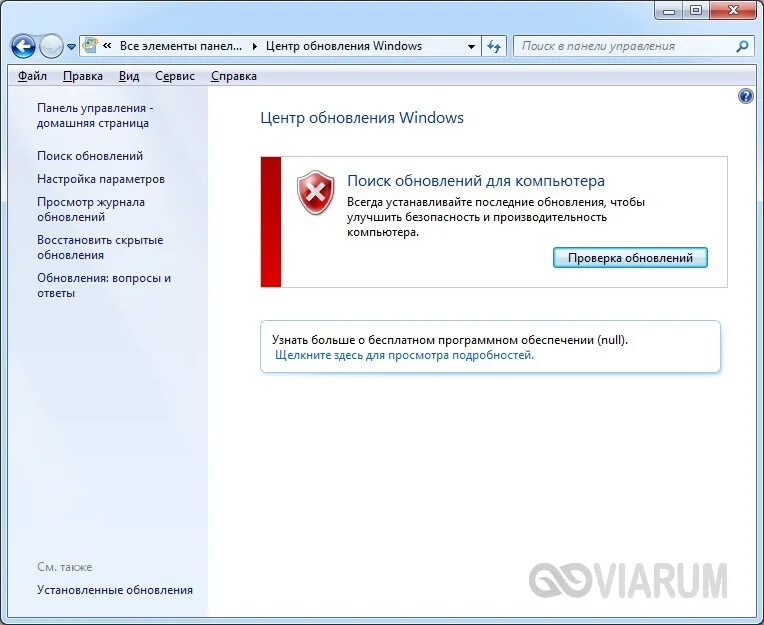Click the Refresh button beside address bar
Viewport: 764px width, 625px height.
(494, 47)
